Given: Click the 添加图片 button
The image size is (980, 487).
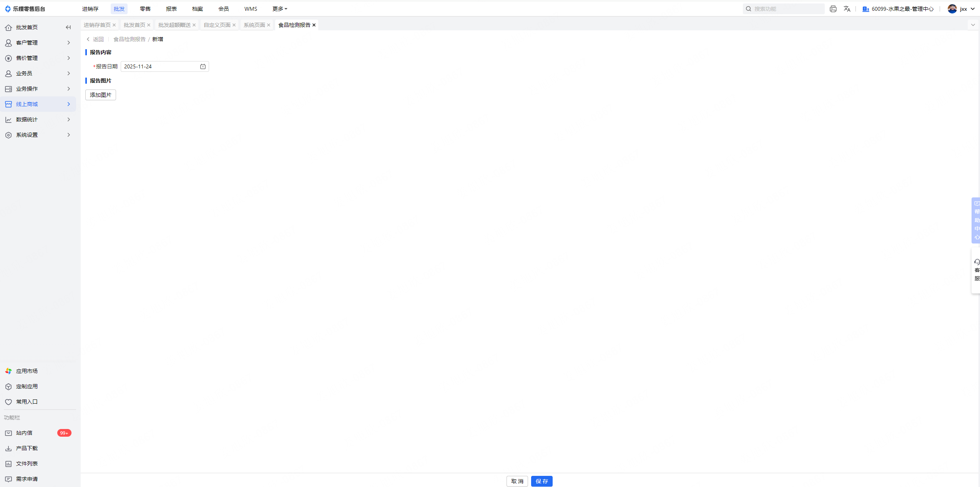Looking at the screenshot, I should click(100, 95).
